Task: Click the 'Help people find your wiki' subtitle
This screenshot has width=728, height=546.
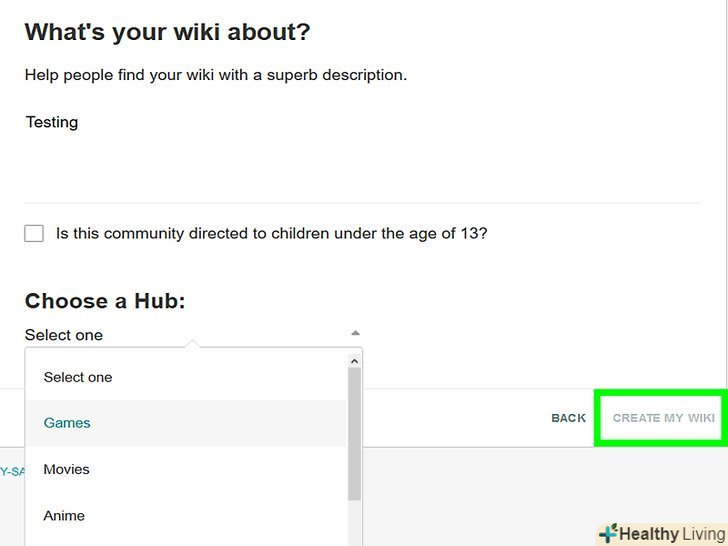Action: pyautogui.click(x=215, y=75)
